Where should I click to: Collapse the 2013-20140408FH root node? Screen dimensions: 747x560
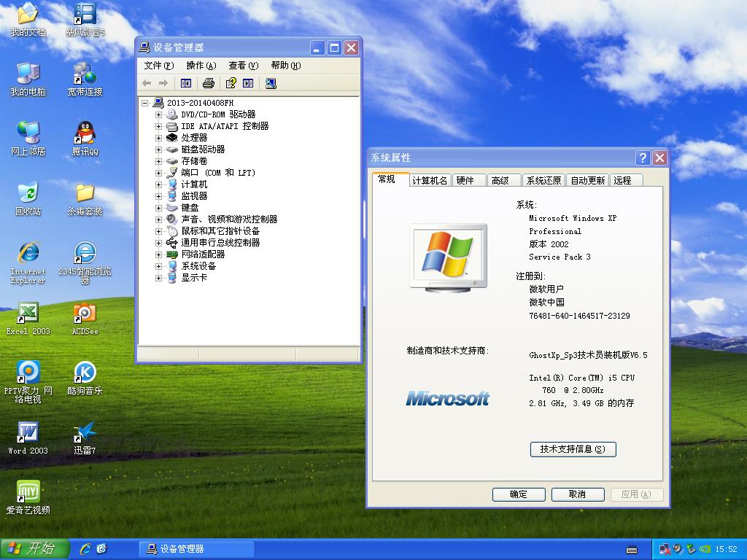click(145, 103)
